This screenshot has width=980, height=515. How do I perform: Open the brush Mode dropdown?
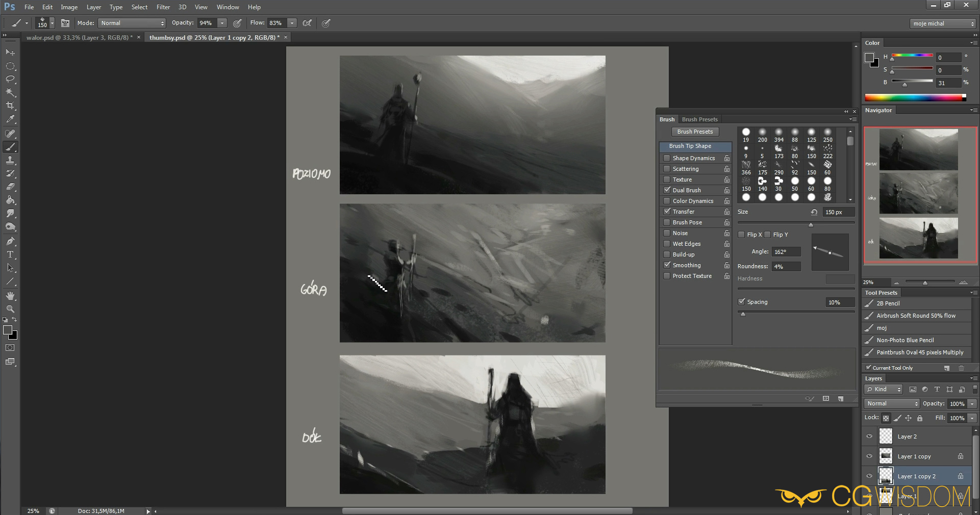pyautogui.click(x=132, y=23)
